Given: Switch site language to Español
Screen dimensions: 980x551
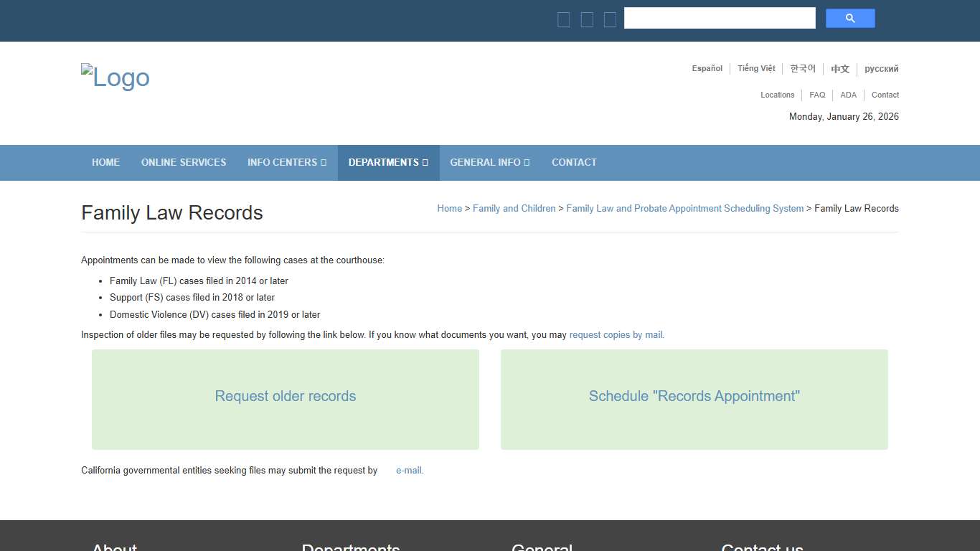Looking at the screenshot, I should 707,68.
